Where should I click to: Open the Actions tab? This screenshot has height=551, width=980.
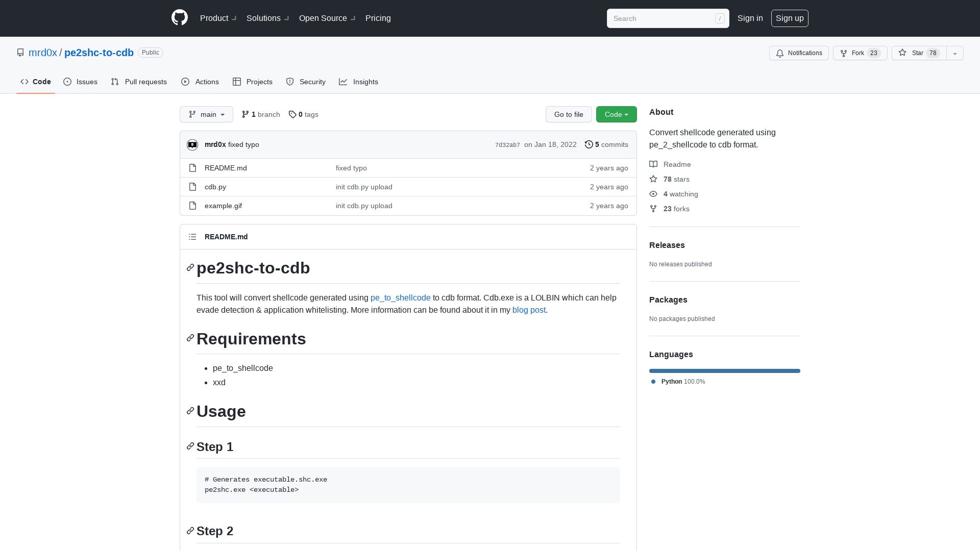tap(200, 82)
